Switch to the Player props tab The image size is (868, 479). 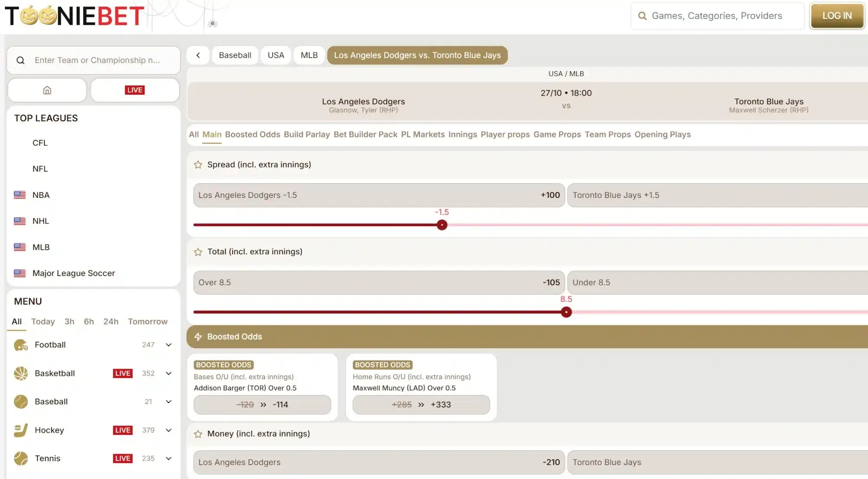coord(505,135)
